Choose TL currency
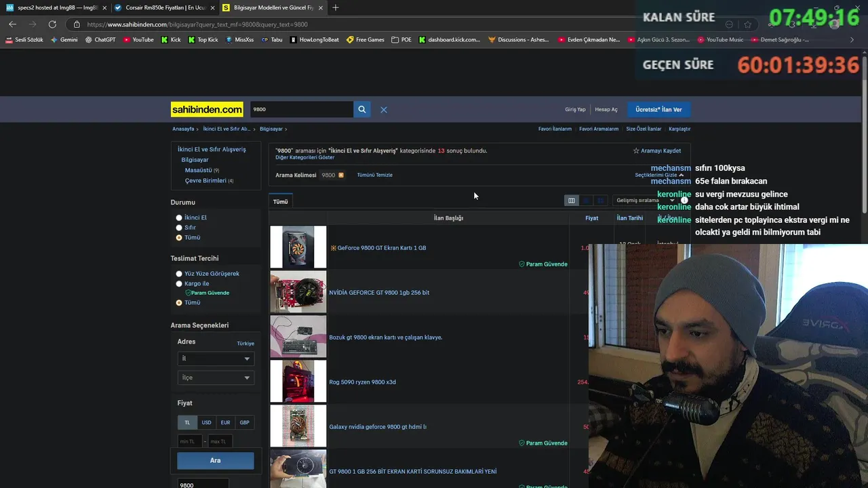Screen dimensions: 868x488 tap(187, 422)
